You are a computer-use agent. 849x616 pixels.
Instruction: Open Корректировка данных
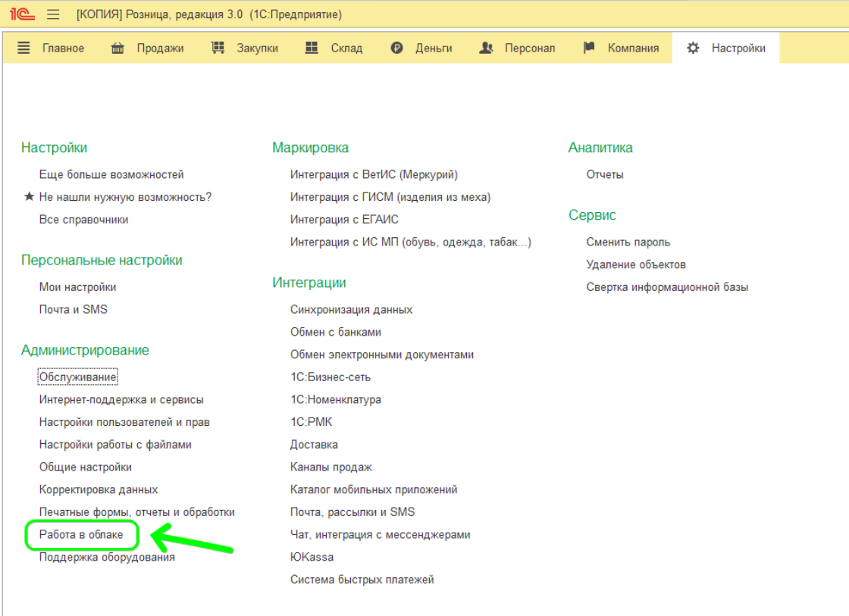point(99,490)
